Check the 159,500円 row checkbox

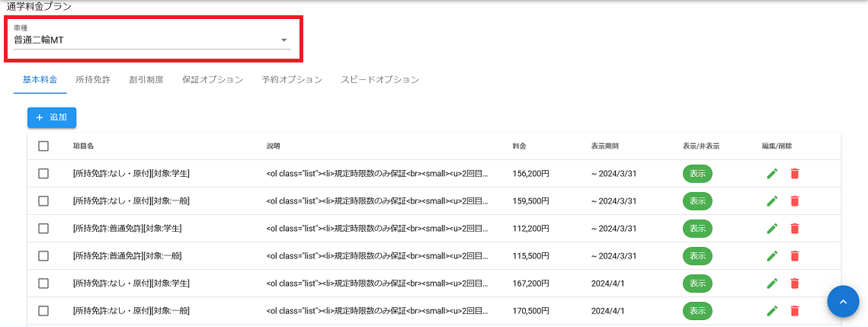click(43, 201)
